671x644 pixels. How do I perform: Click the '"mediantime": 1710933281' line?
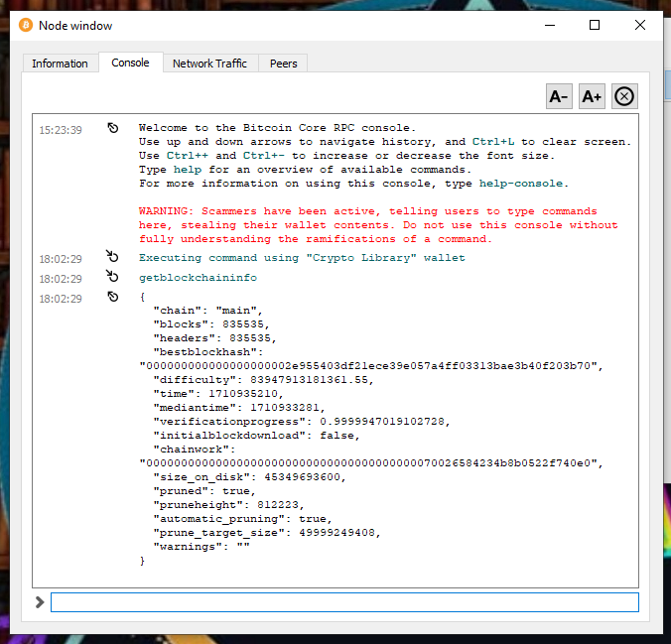point(239,408)
